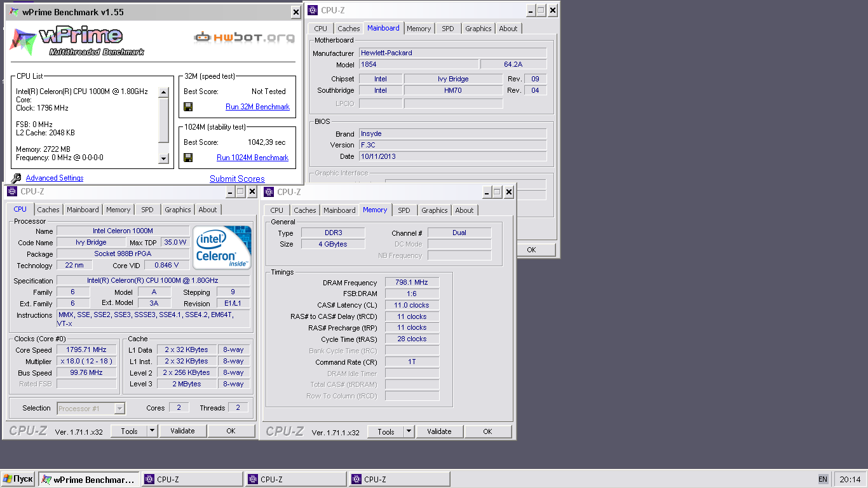The height and width of the screenshot is (488, 868).
Task: Click the Core Speed value 1795.71 MHz
Action: (86, 349)
